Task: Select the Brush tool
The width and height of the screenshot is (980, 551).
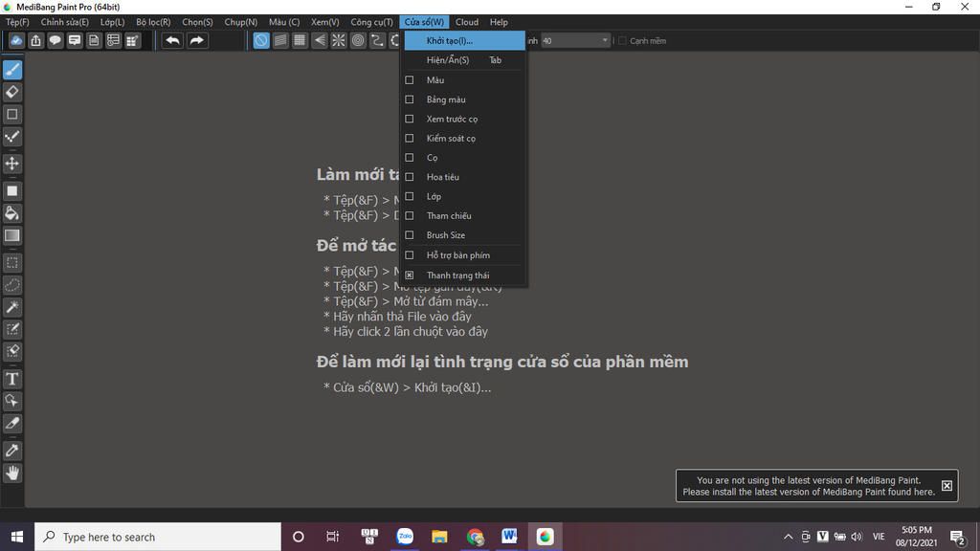Action: tap(11, 69)
